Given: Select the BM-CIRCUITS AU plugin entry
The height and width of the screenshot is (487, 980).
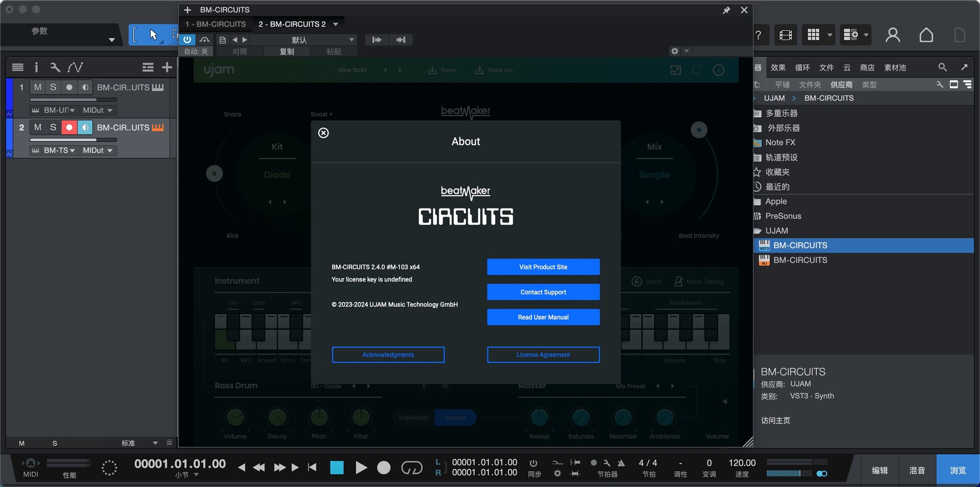Looking at the screenshot, I should click(800, 260).
